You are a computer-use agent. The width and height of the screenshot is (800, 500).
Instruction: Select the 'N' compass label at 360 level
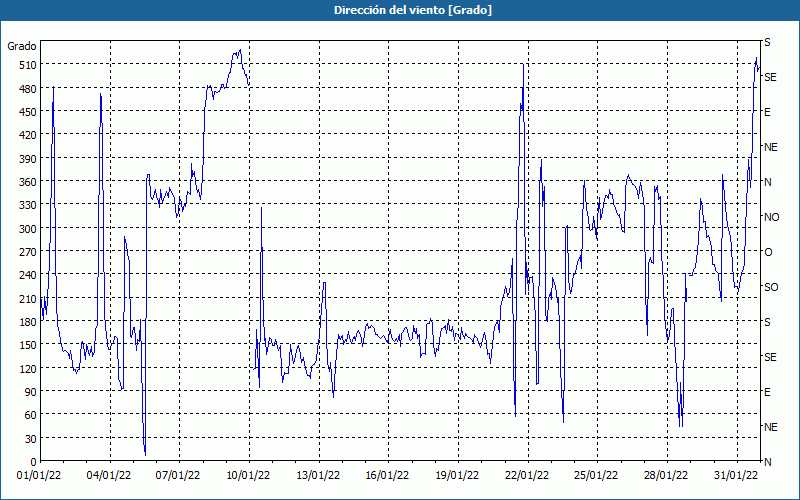pos(768,182)
